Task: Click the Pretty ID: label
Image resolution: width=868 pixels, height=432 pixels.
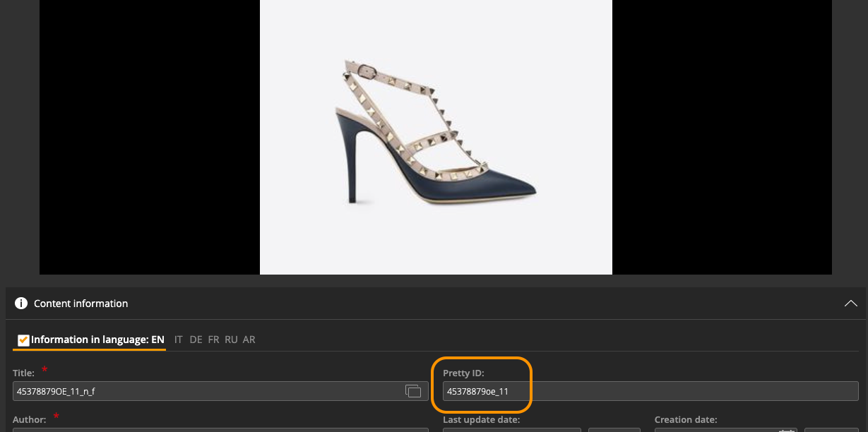Action: [465, 373]
